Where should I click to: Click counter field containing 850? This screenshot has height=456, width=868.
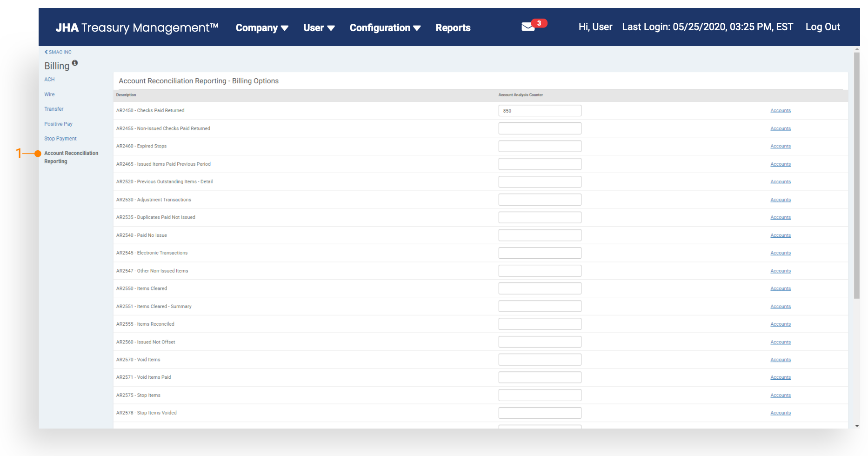pos(540,111)
